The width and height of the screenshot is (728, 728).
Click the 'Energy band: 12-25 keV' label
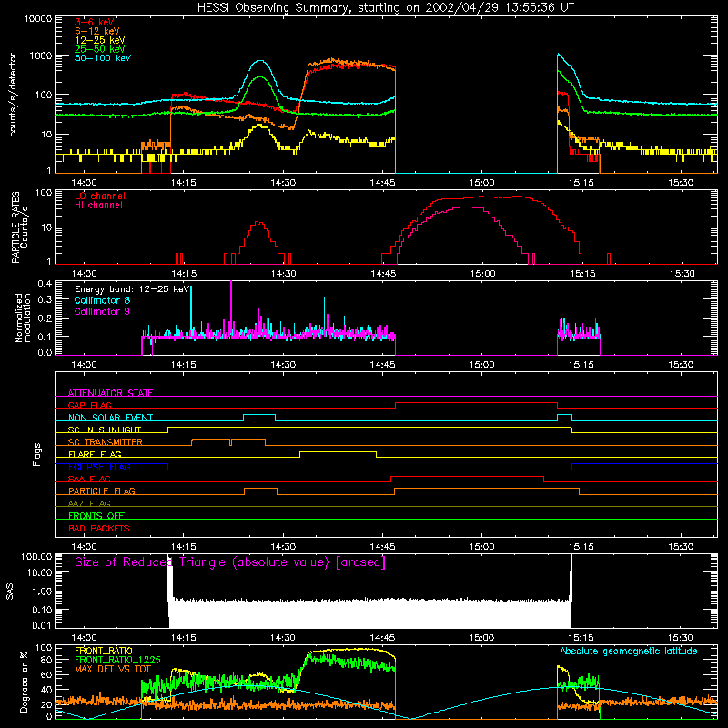pyautogui.click(x=132, y=289)
